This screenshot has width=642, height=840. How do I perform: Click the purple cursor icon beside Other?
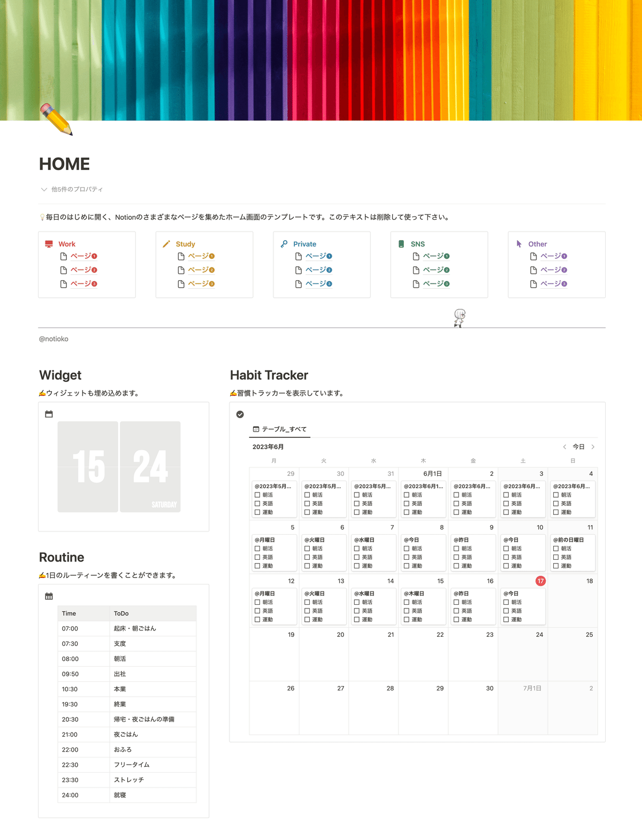[519, 244]
